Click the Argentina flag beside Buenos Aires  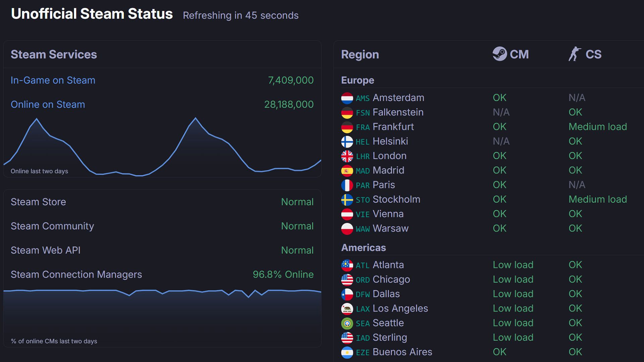pyautogui.click(x=347, y=352)
